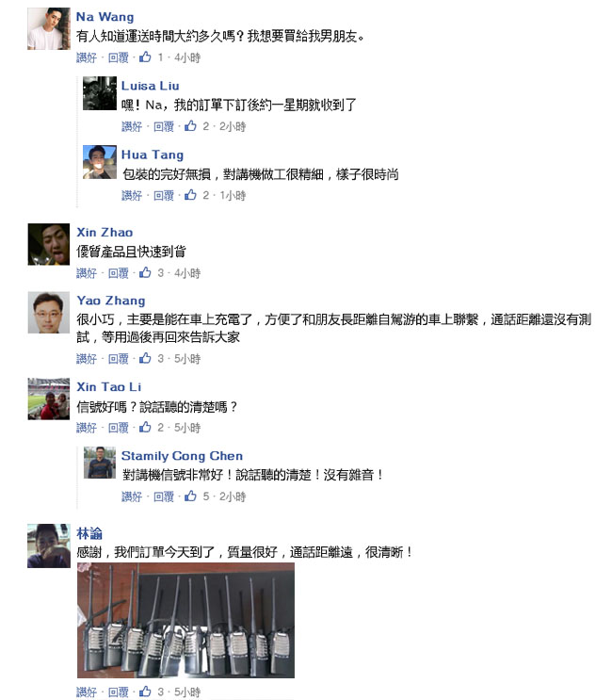
Task: Open Hua Tang's profile name link
Action: (x=153, y=155)
